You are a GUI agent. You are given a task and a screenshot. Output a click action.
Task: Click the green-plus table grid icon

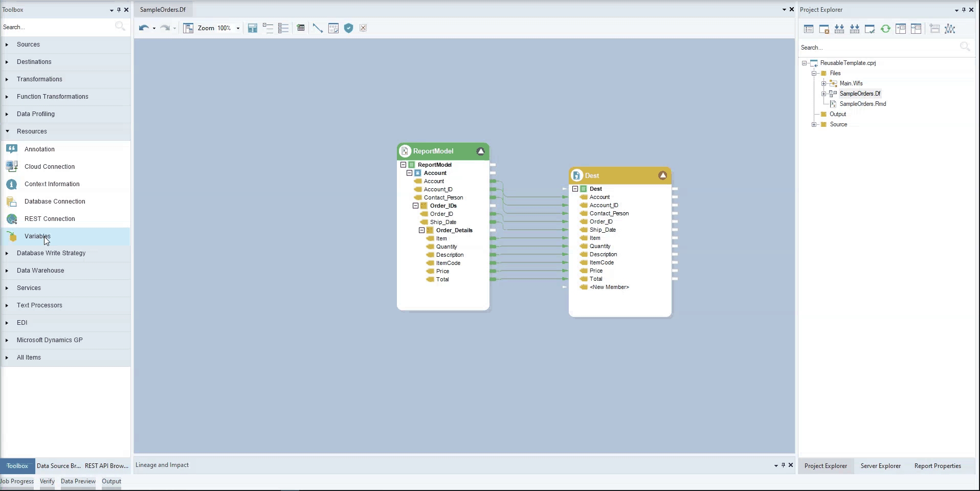pos(301,28)
